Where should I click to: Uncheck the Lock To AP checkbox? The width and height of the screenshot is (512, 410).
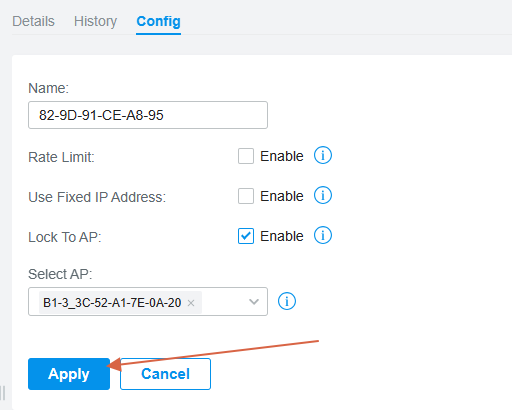246,236
